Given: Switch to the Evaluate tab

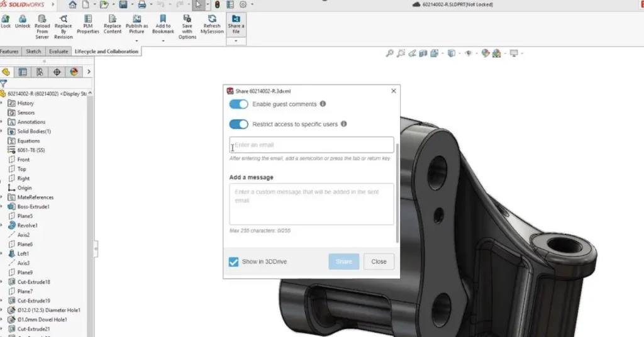Looking at the screenshot, I should 58,52.
